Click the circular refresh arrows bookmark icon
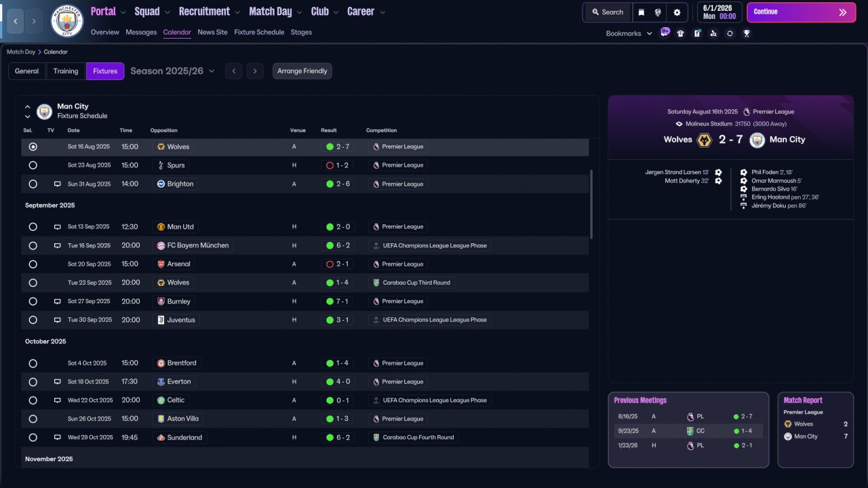Viewport: 868px width, 488px height. (730, 33)
